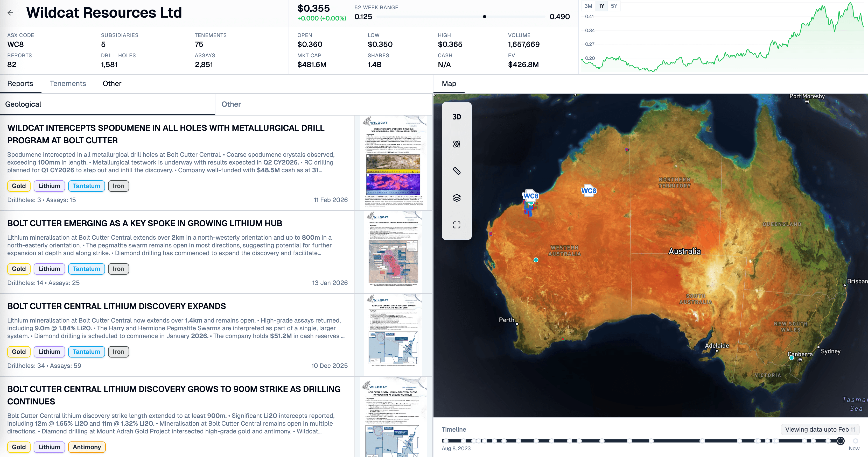Switch to the Other reports sub-tab

pos(231,104)
